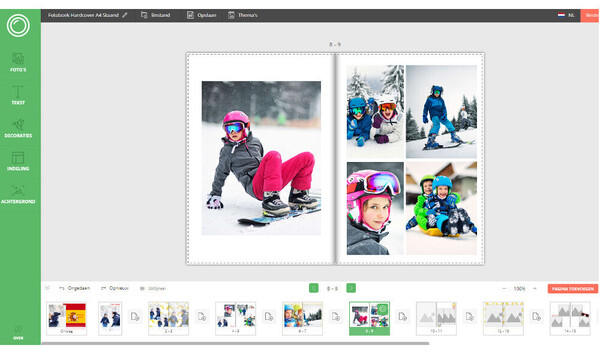Open the Foto's panel
The width and height of the screenshot is (600, 360).
(x=18, y=63)
